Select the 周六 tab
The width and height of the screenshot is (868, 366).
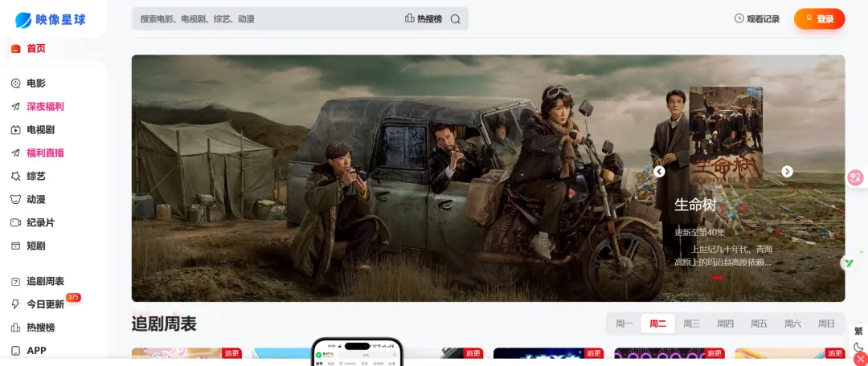click(792, 324)
